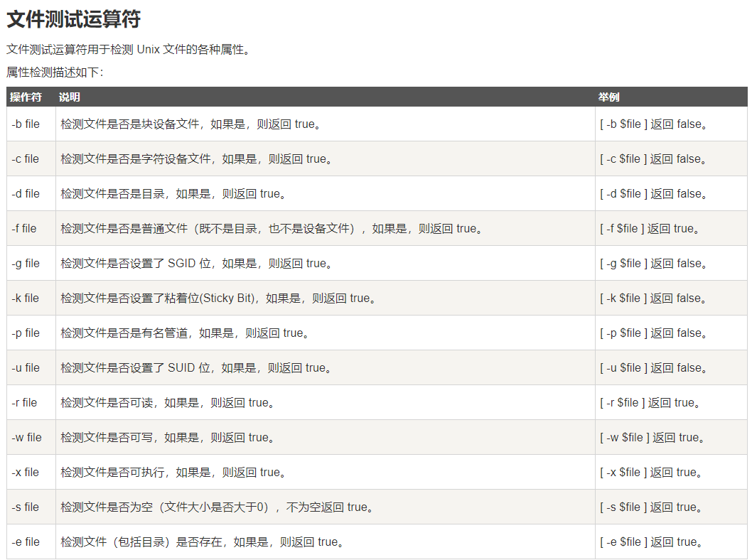Click description 检测文件是否可读
The width and height of the screenshot is (752, 560).
tap(168, 403)
